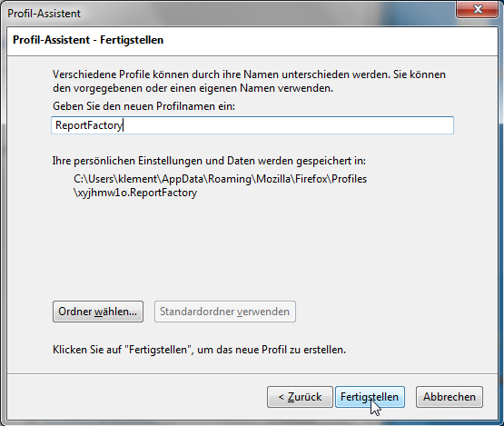The image size is (504, 426).
Task: Close the Profil-Assistent window with X
Action: [477, 9]
